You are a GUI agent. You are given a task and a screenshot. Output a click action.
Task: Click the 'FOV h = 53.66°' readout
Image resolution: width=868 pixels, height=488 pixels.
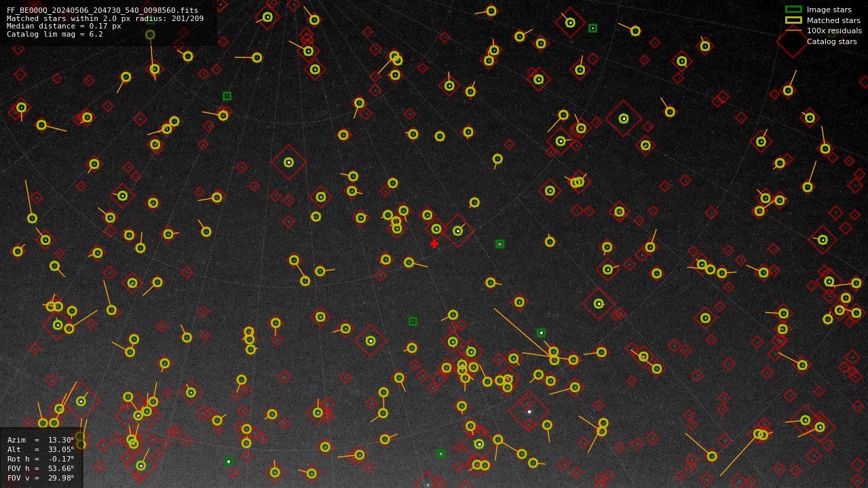click(x=41, y=468)
